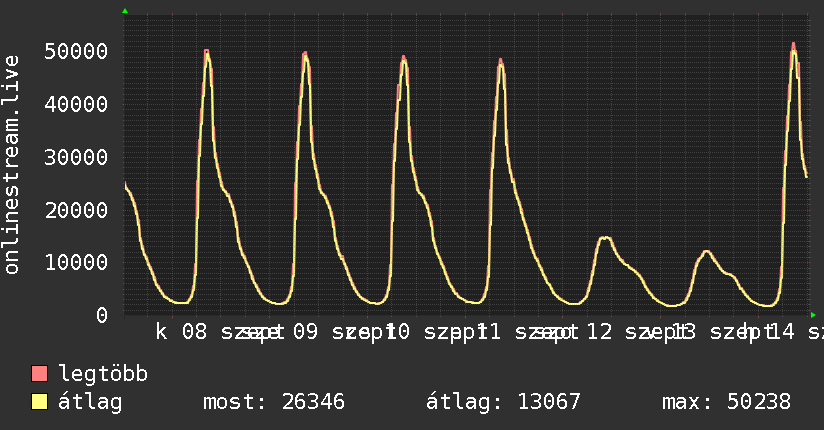This screenshot has height=430, width=824.
Task: Click the 12 date label on x-axis
Action: [x=599, y=332]
